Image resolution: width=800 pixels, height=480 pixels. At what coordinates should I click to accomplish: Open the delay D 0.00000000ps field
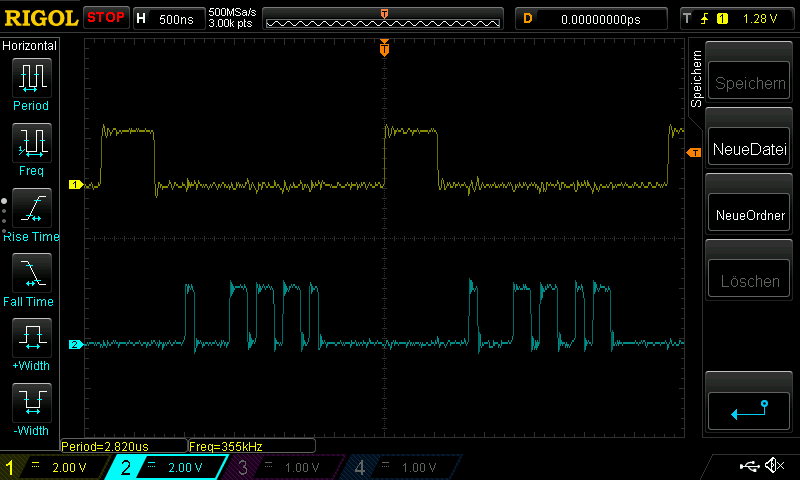click(x=591, y=19)
